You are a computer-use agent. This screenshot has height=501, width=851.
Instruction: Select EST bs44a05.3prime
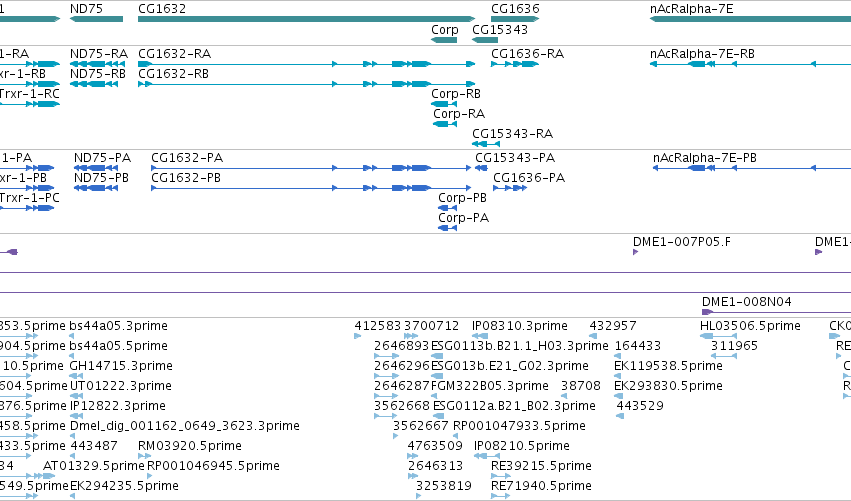click(118, 326)
